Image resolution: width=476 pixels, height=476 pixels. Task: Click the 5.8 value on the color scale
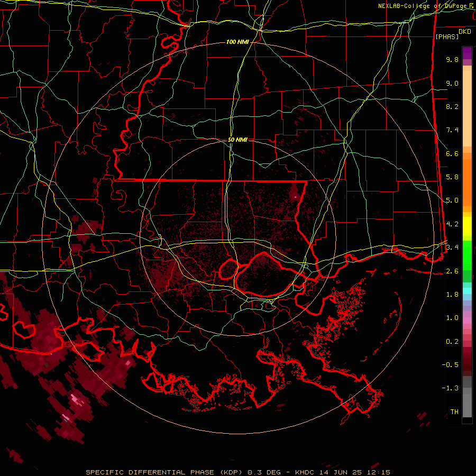click(x=452, y=177)
